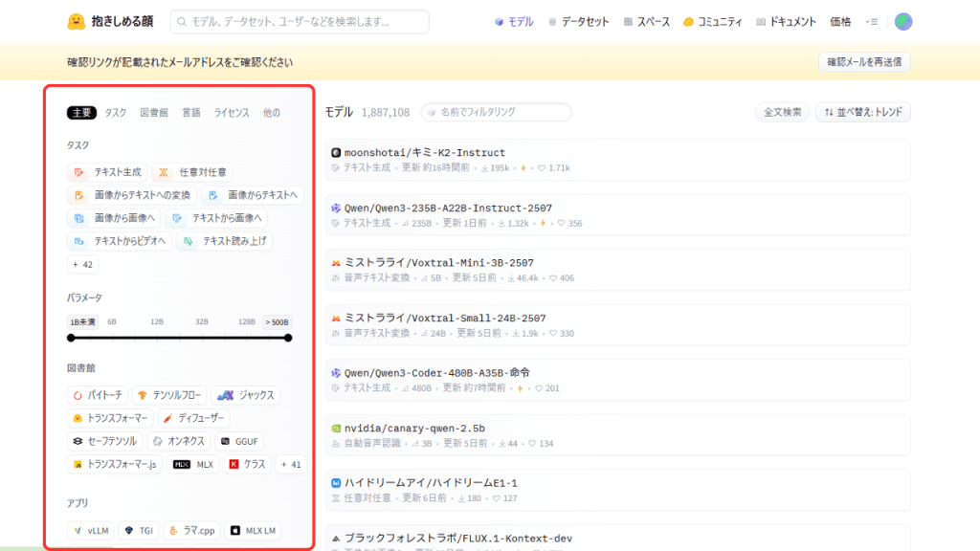Filter by GGUF library
The image size is (980, 551).
(x=239, y=441)
